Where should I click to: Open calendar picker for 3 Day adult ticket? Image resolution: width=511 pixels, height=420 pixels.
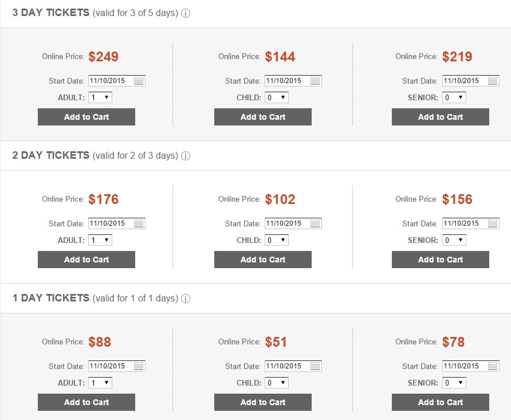139,81
